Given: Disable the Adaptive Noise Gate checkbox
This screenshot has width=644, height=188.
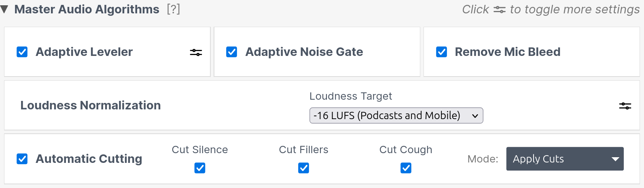Looking at the screenshot, I should pos(232,52).
